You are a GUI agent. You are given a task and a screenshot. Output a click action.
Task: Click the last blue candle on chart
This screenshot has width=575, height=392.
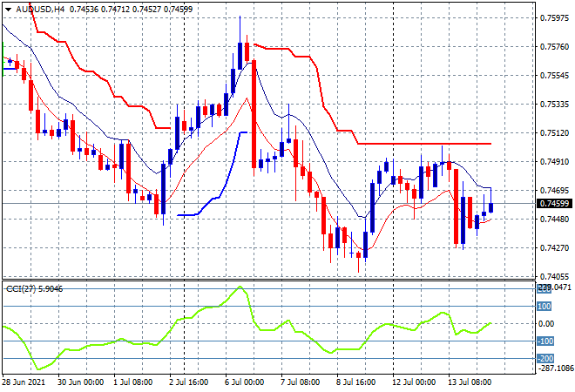coord(491,206)
